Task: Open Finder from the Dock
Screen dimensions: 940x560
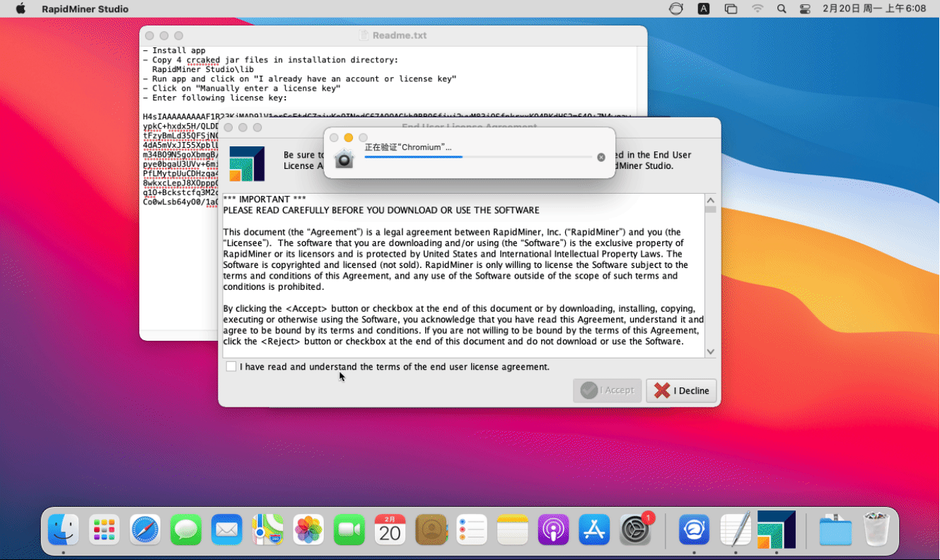Action: (64, 530)
